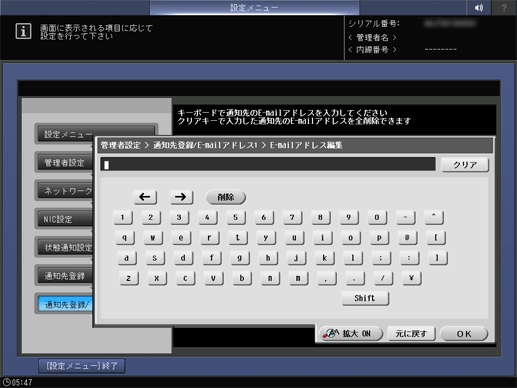Tap the left bracket [ key
Viewport: 517px width, 388px height.
(436, 238)
